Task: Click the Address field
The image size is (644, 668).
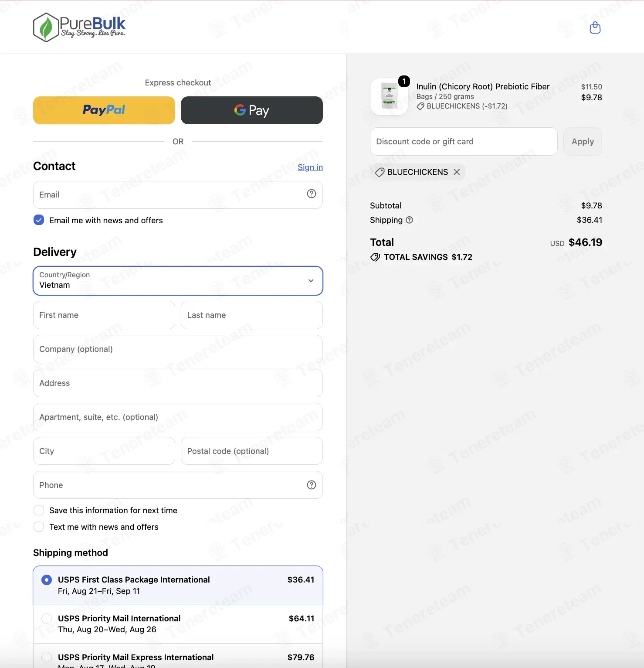Action: point(178,383)
